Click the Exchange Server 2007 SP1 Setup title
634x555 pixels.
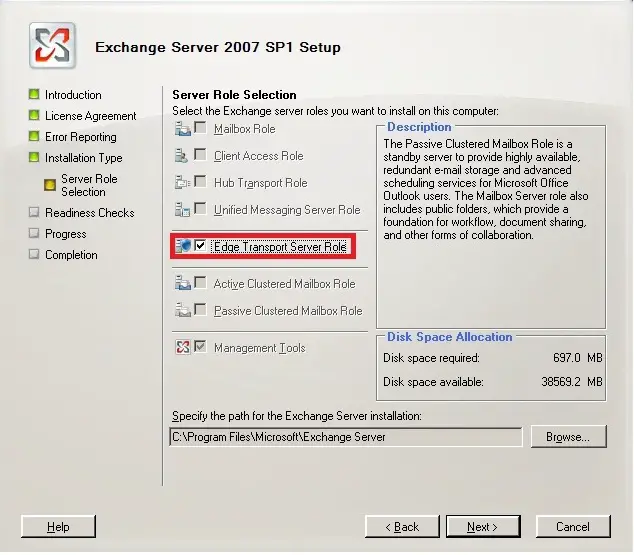tap(218, 47)
